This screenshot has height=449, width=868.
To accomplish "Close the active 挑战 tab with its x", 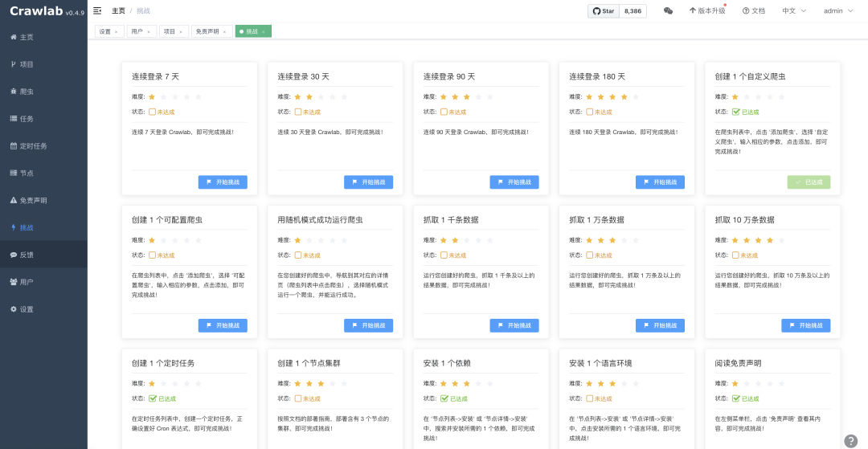I will click(x=263, y=32).
